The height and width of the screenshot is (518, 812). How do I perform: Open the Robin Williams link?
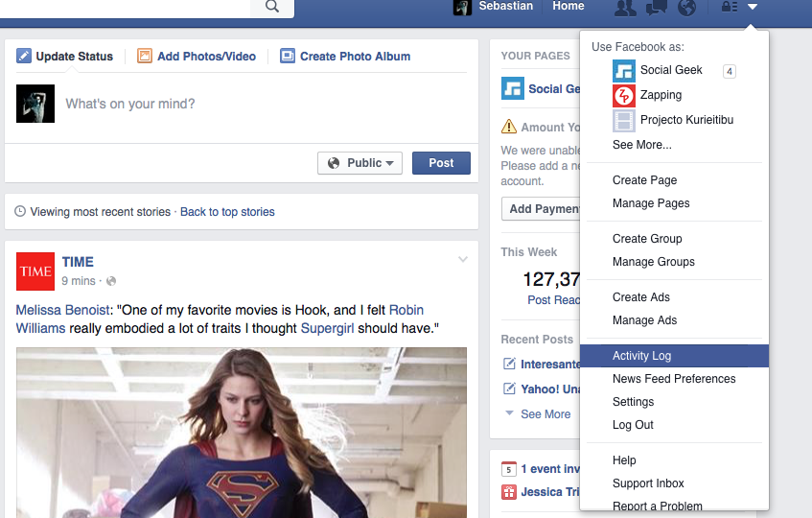coord(406,310)
